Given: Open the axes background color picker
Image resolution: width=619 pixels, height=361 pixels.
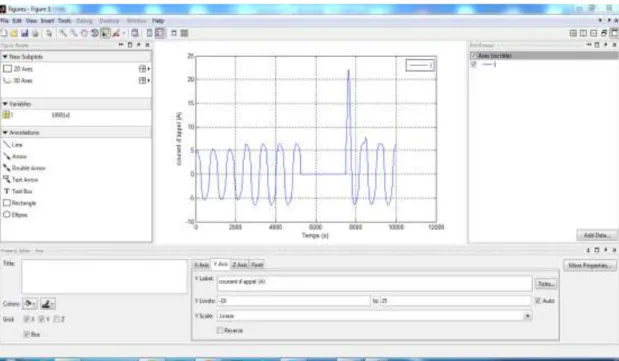Looking at the screenshot, I should tap(30, 304).
